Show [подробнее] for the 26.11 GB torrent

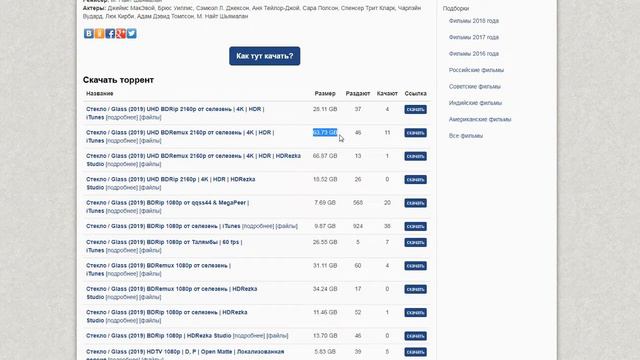[x=122, y=118]
